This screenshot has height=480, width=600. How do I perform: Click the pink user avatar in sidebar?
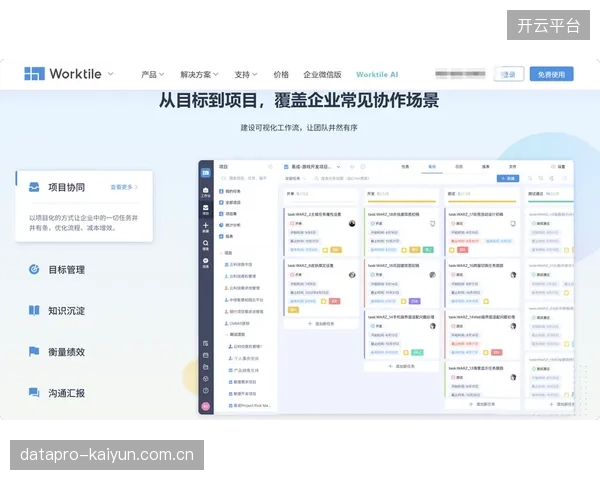pos(205,407)
